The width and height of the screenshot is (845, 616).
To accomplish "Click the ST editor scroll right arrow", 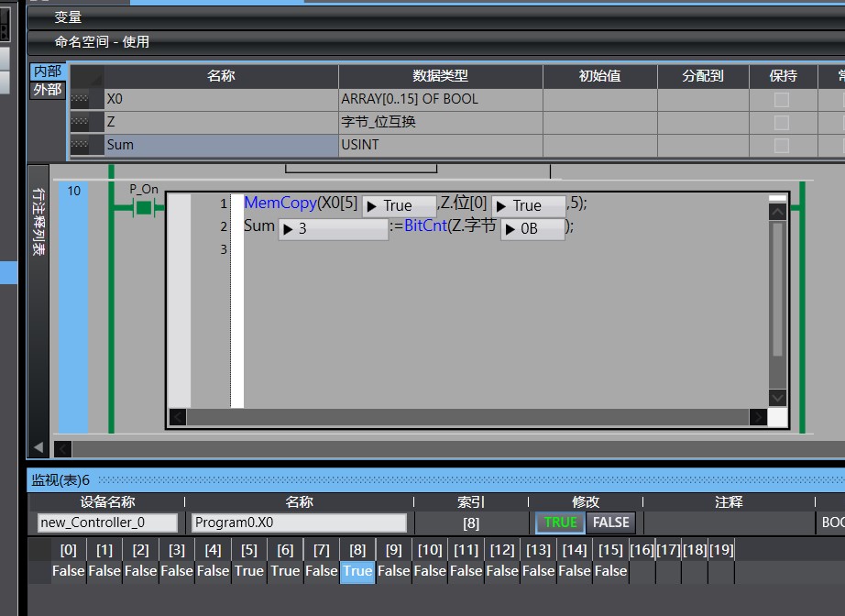I will click(x=757, y=418).
